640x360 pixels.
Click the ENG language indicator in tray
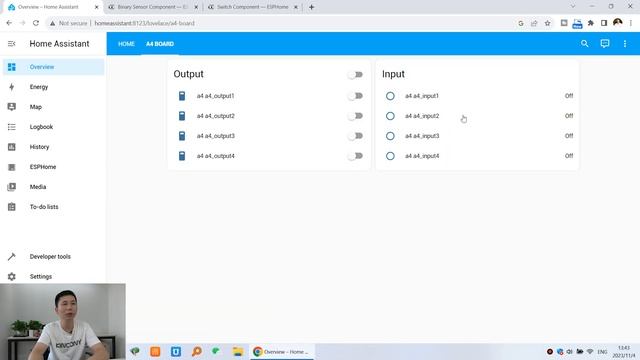[602, 352]
